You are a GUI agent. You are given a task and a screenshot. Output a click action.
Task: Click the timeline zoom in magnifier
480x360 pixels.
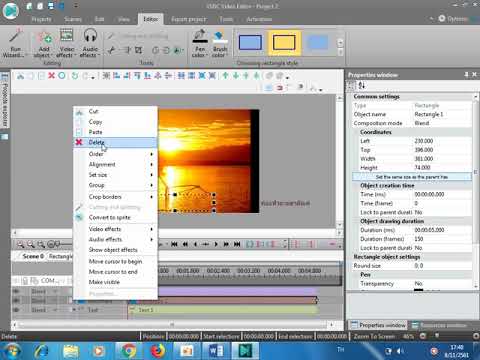[20, 244]
